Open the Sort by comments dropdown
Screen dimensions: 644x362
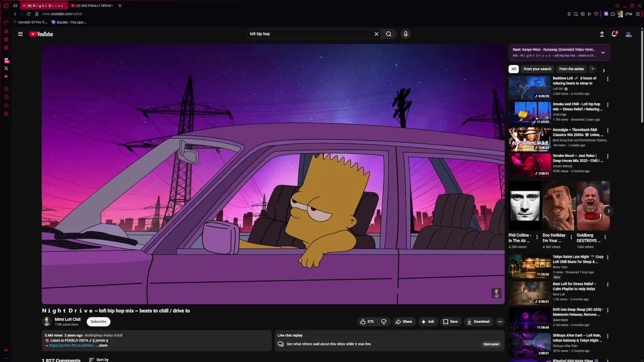click(x=99, y=360)
